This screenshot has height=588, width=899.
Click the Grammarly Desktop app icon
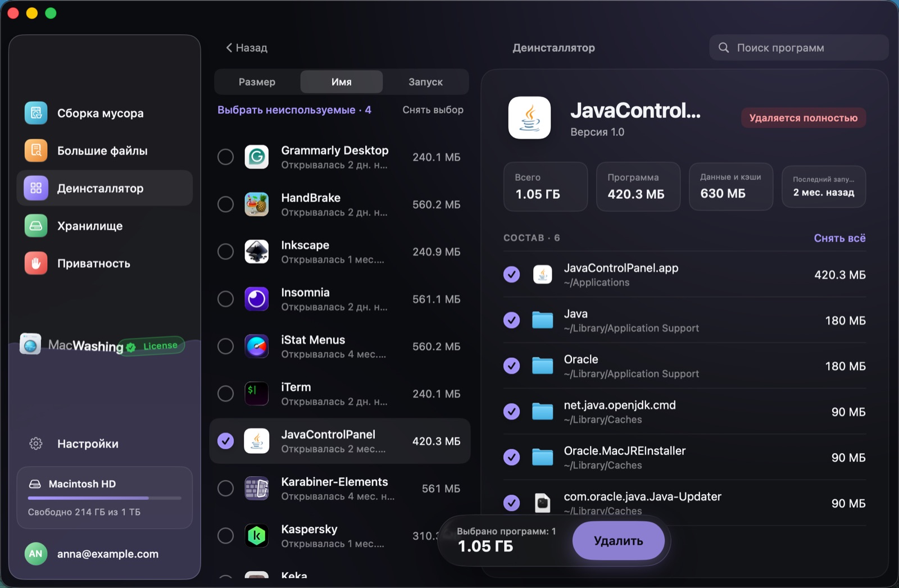[x=257, y=157]
